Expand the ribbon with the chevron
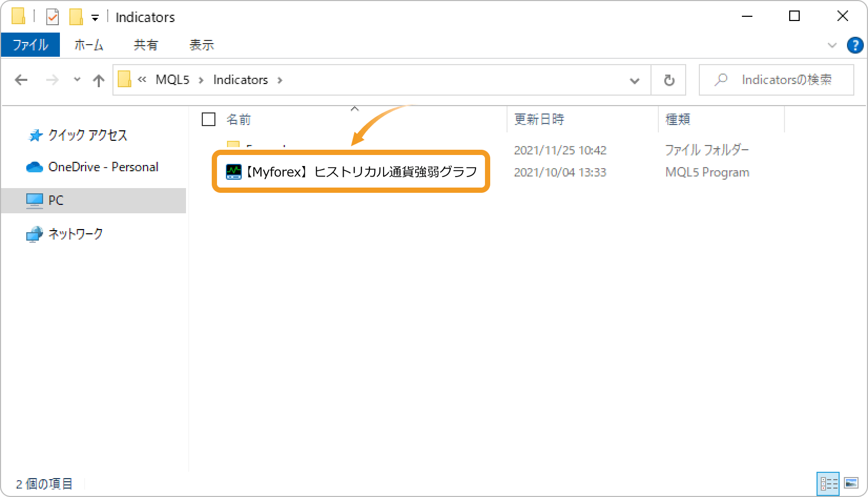This screenshot has height=497, width=868. (832, 45)
